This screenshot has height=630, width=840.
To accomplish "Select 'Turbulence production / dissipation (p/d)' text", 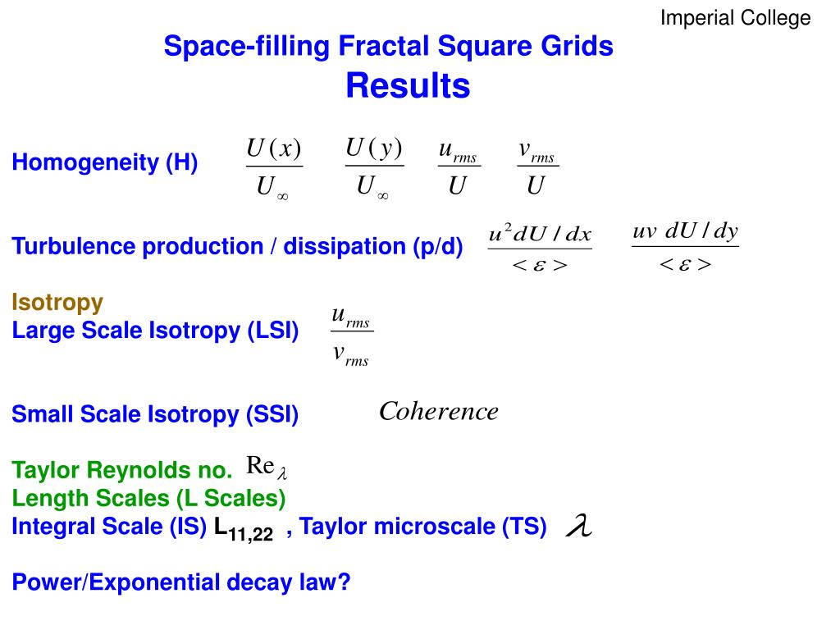I will [237, 247].
